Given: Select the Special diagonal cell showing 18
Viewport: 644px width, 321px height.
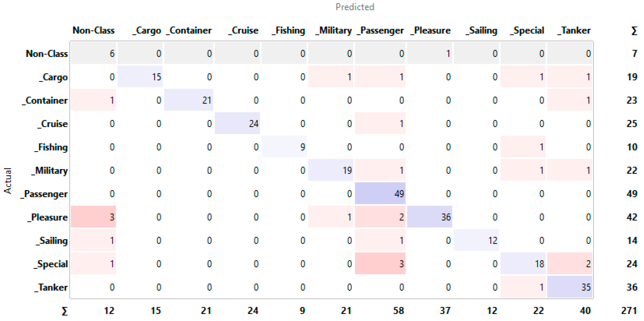Looking at the screenshot, I should (x=523, y=264).
